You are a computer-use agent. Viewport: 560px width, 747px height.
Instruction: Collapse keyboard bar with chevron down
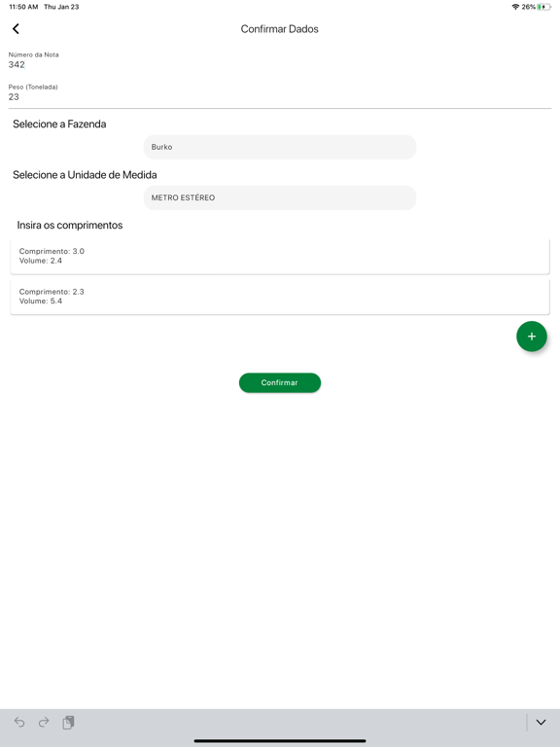point(541,723)
